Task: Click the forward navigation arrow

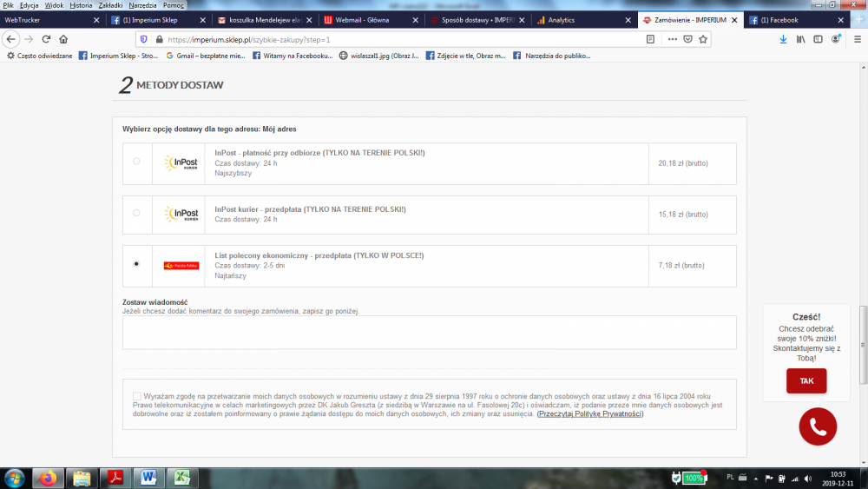Action: coord(29,39)
